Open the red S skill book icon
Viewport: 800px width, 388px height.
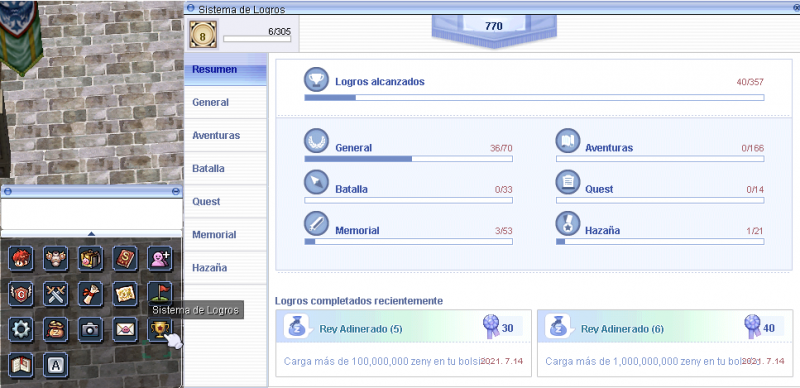tap(125, 258)
